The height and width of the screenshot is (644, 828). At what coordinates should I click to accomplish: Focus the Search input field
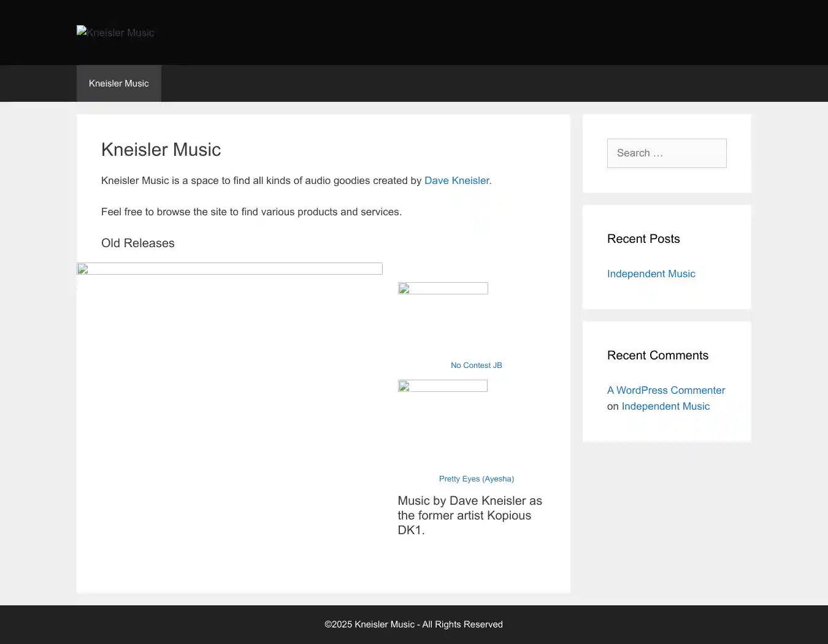667,153
